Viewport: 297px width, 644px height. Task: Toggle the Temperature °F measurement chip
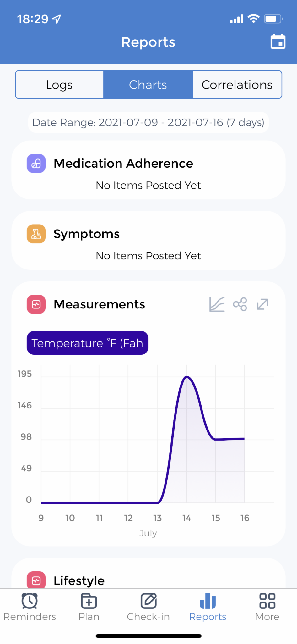tap(87, 343)
